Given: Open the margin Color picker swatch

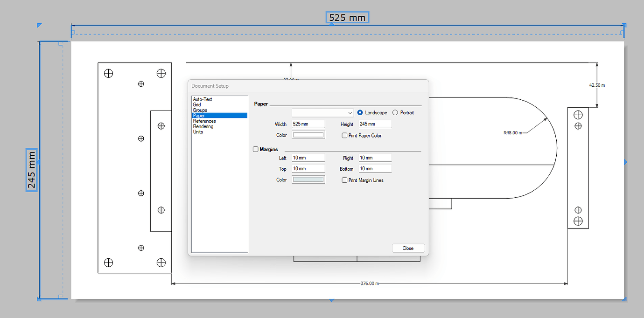Looking at the screenshot, I should (x=308, y=179).
